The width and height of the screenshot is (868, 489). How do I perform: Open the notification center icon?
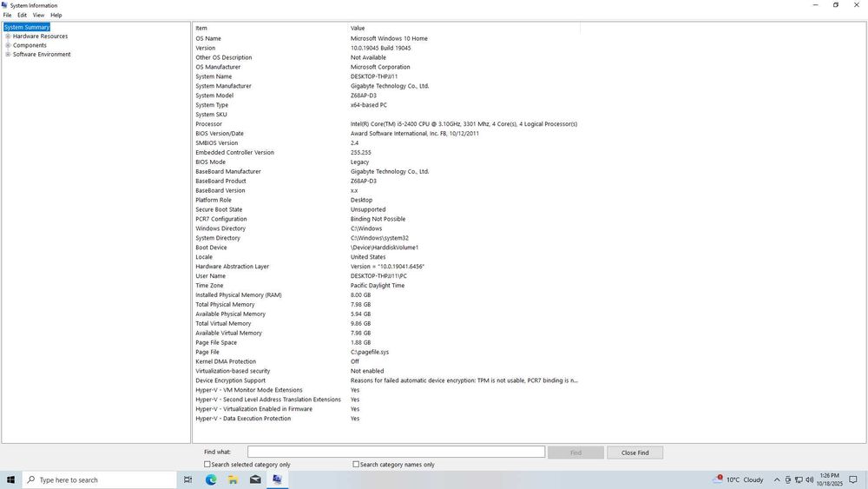[853, 480]
